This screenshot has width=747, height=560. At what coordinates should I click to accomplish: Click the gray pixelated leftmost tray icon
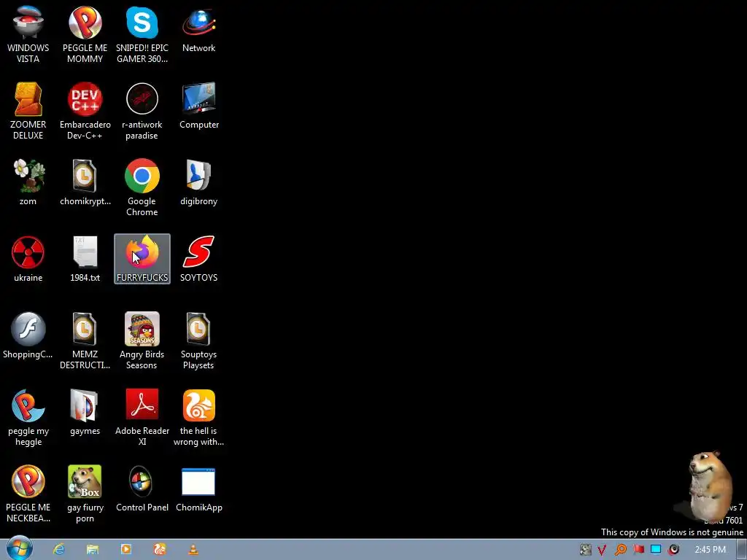[x=586, y=550]
